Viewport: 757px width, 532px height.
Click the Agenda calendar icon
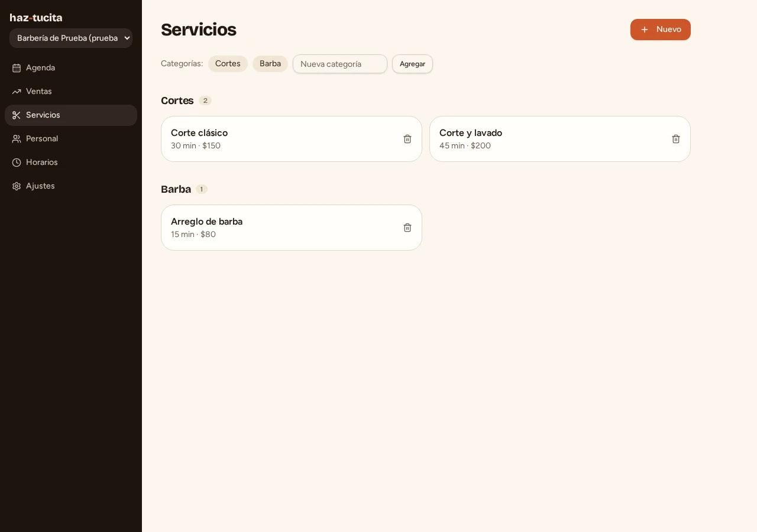(x=17, y=68)
